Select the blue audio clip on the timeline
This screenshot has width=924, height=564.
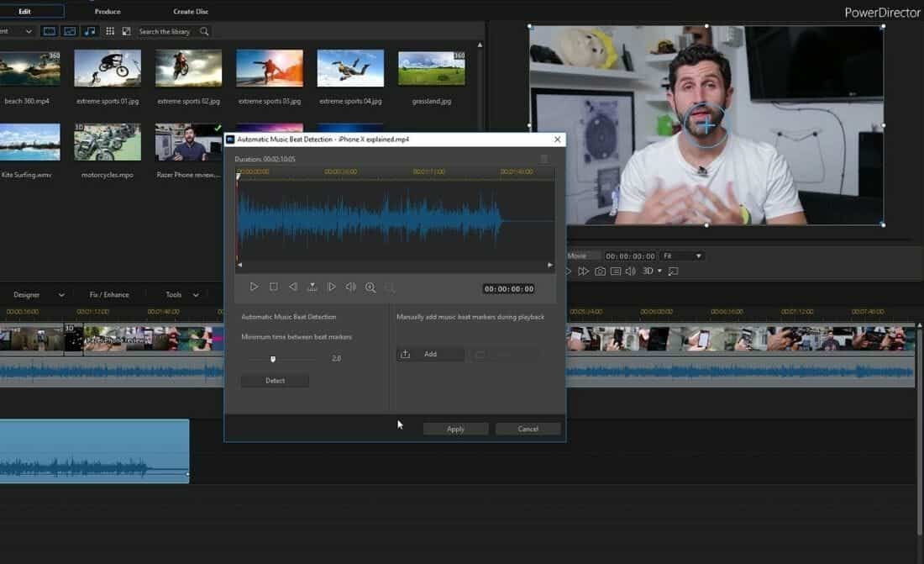[x=94, y=451]
